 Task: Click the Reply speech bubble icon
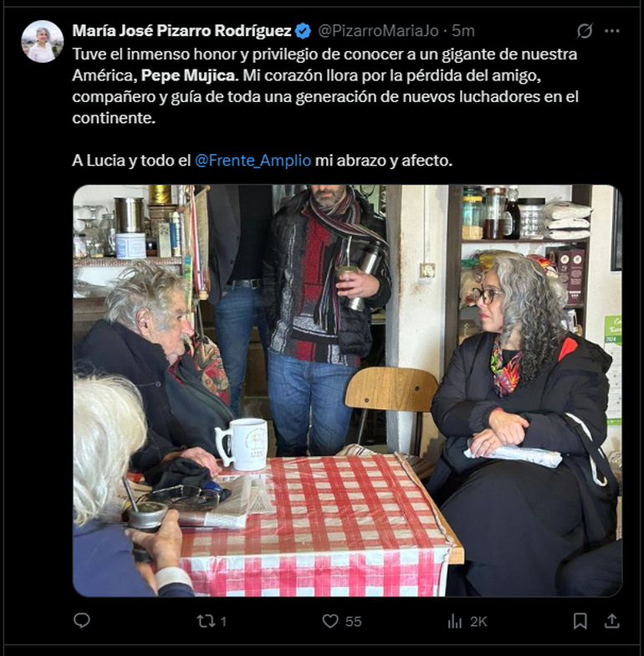click(x=82, y=621)
